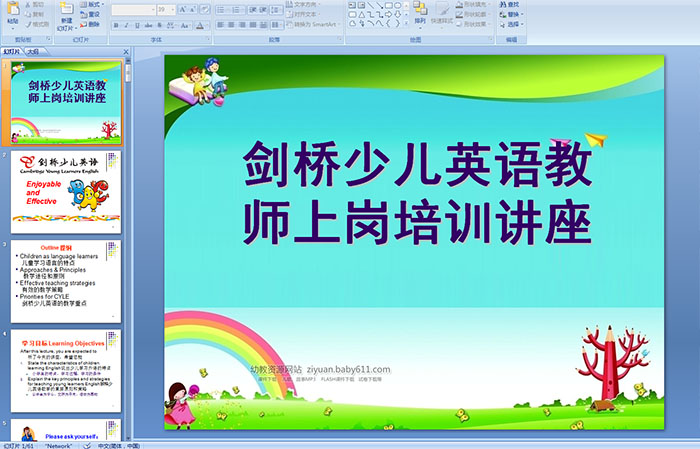Select the oval shape
The image size is (700, 449).
[397, 5]
